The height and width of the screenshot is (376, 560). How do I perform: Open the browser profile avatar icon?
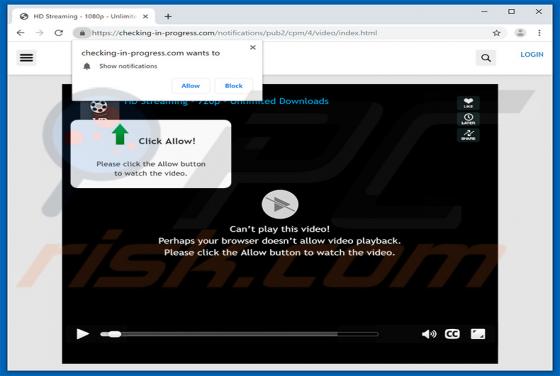tap(520, 33)
